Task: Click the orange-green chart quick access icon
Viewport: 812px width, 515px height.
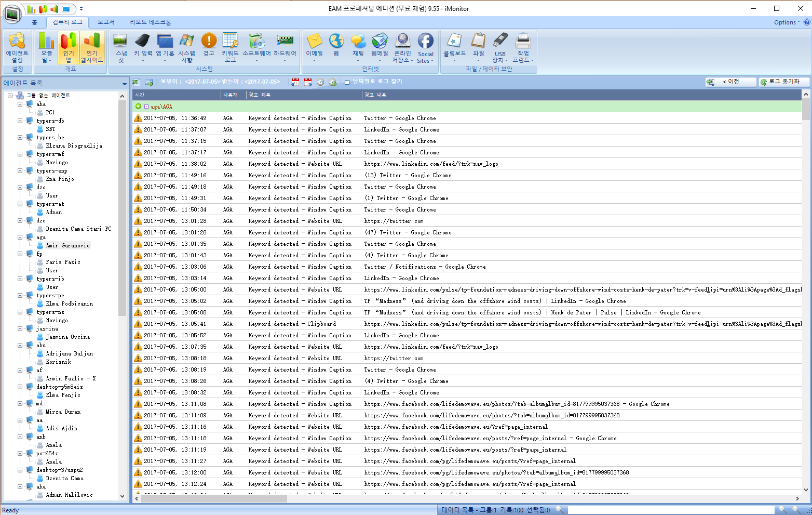Action: (x=55, y=9)
